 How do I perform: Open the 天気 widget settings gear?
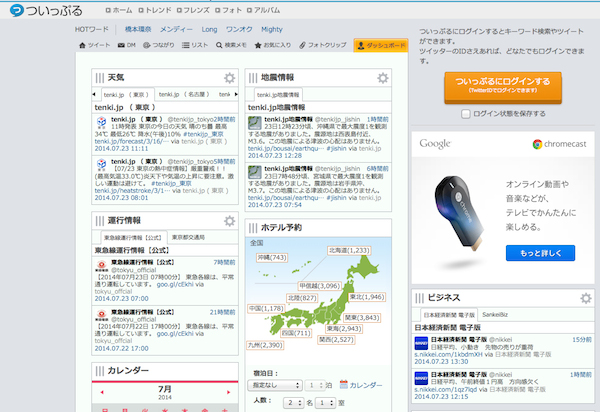pyautogui.click(x=229, y=78)
